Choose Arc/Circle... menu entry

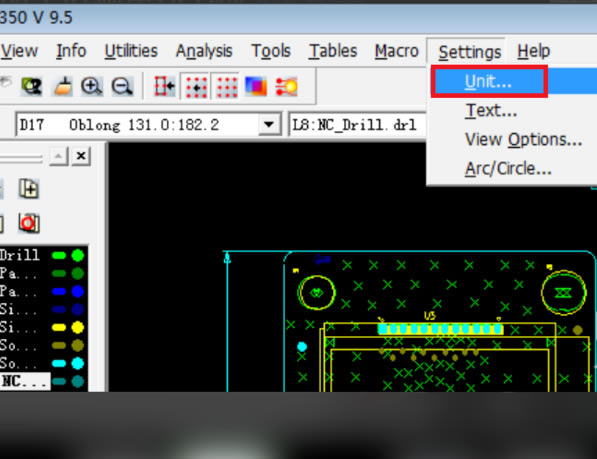pos(508,168)
